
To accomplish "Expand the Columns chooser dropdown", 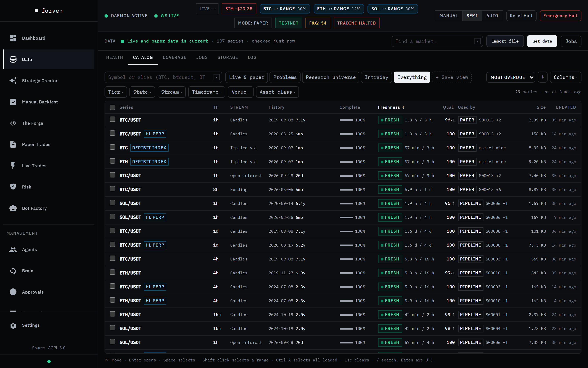I will click(x=566, y=77).
